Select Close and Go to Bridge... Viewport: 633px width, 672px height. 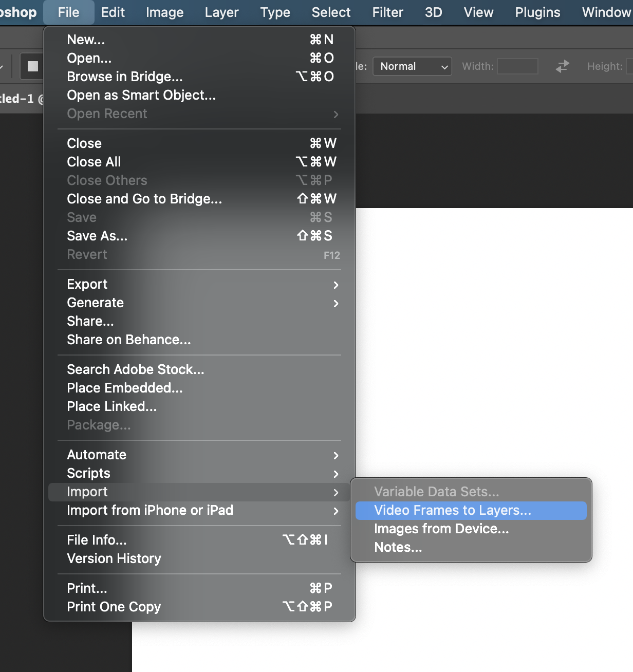point(199,199)
